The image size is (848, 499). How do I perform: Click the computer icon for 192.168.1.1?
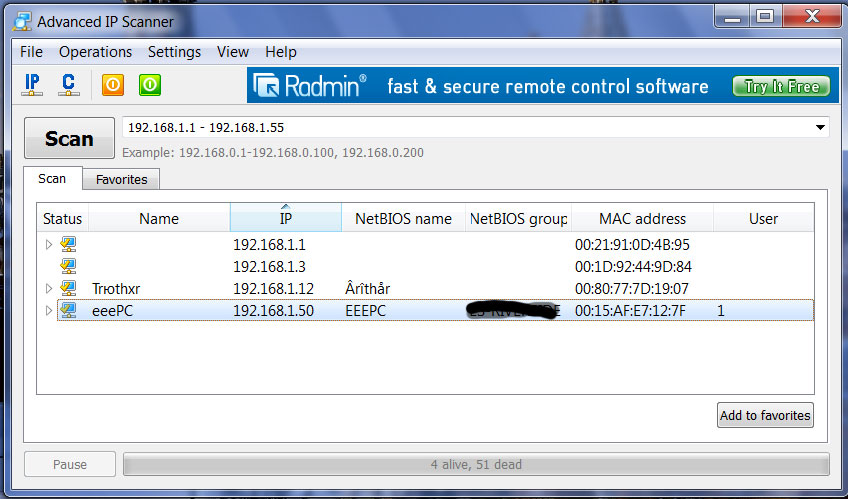[68, 244]
